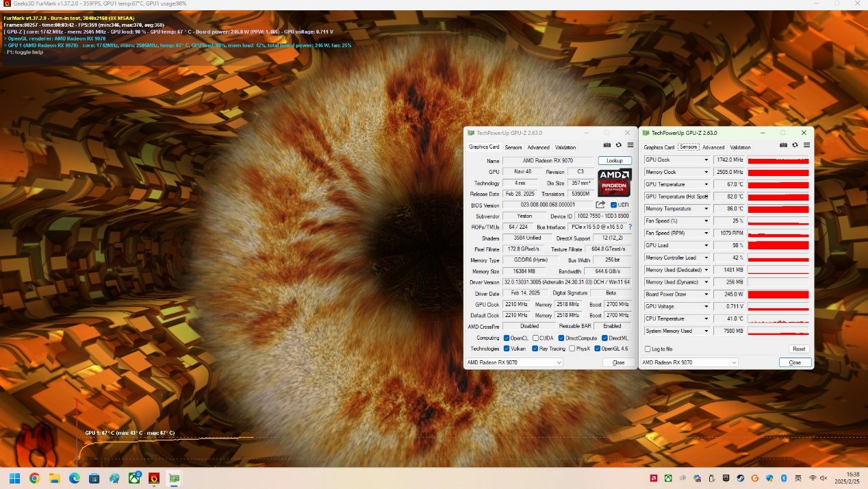Screen dimensions: 868x489
Task: Click the BIOS Version field 023.008.000.068.000001
Action: pyautogui.click(x=548, y=205)
